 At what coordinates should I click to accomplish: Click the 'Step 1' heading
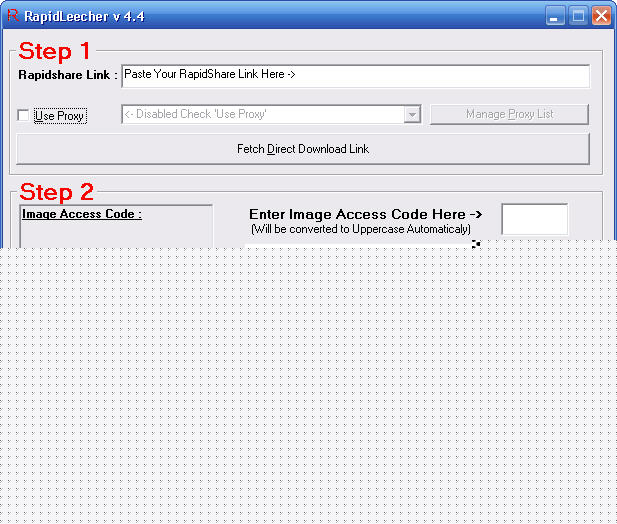pyautogui.click(x=55, y=51)
